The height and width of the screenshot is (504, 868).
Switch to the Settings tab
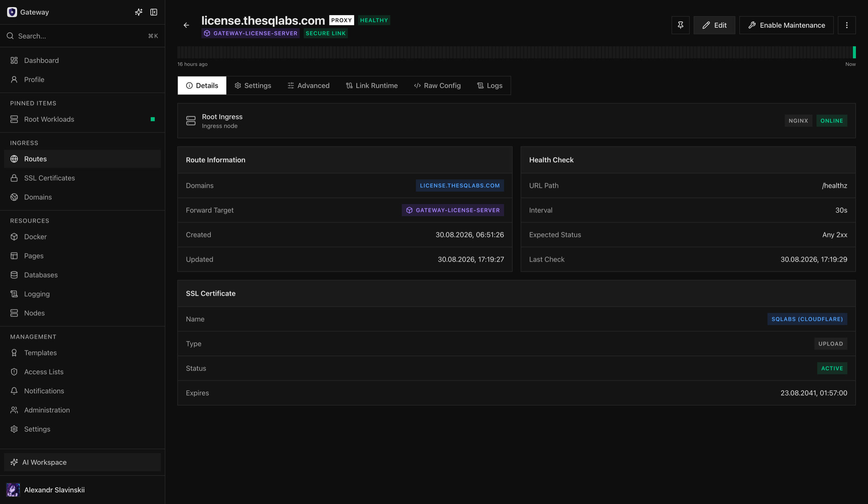click(253, 85)
